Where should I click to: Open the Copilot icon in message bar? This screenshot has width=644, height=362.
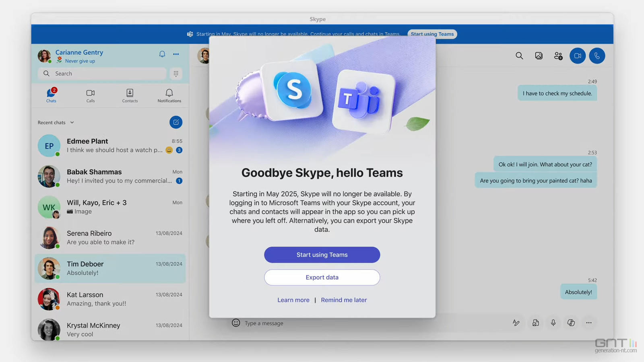click(x=571, y=323)
